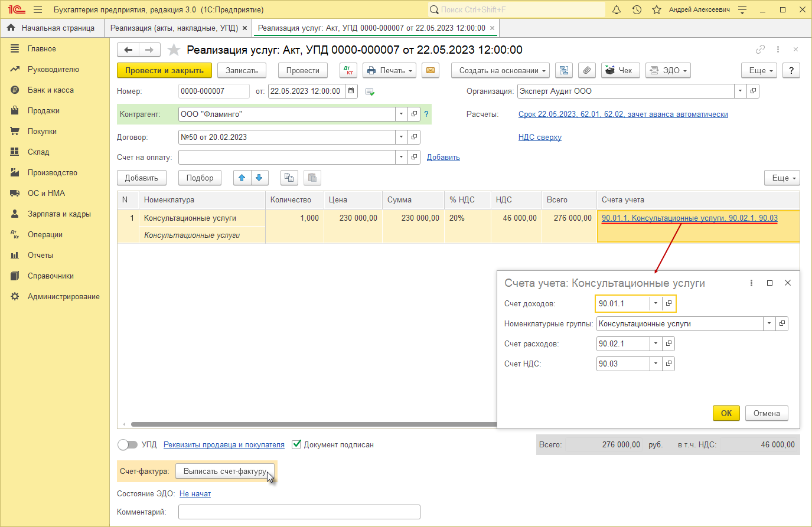Viewport: 812px width, 527px height.
Task: Show Дт/Кт postings of document
Action: pyautogui.click(x=348, y=70)
